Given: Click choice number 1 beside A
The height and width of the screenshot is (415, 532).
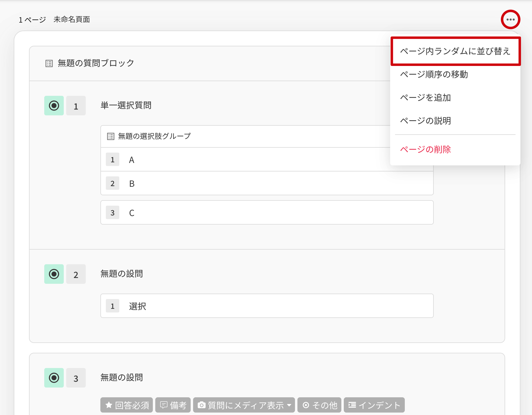Looking at the screenshot, I should click(113, 159).
